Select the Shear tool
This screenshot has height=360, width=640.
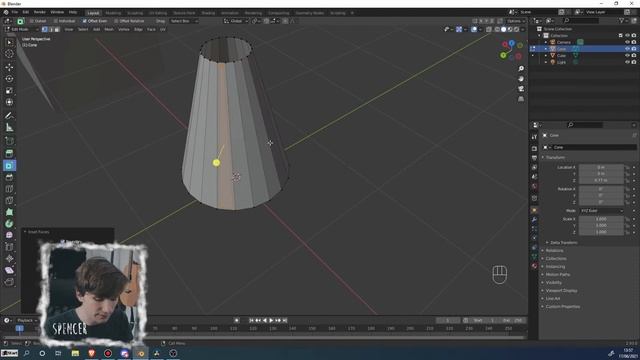9,270
